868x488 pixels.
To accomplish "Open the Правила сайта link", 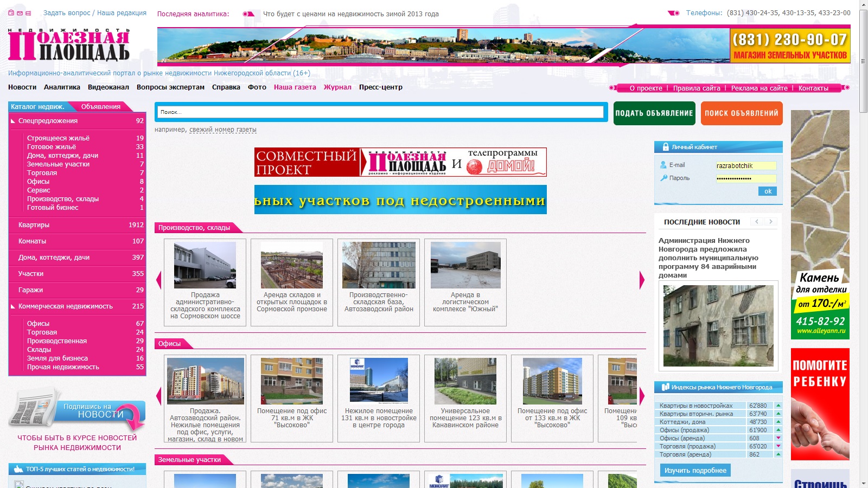I will (697, 88).
